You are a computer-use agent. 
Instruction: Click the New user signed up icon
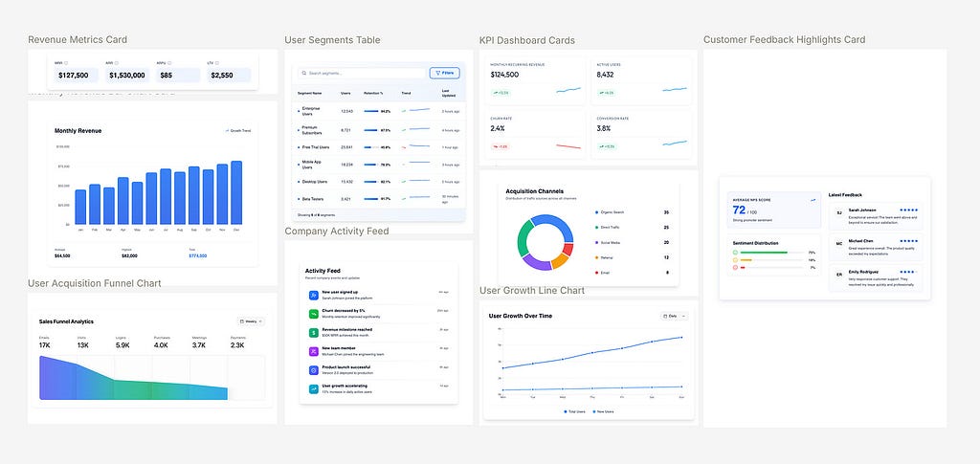tap(313, 294)
